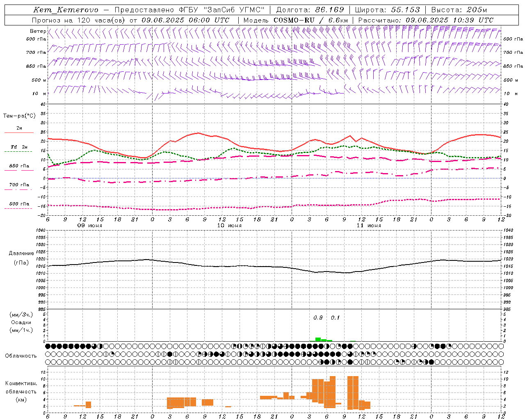525x420 pixels.
Task: Click the (мм/3ч.) precipitation unit label
Action: (21, 315)
